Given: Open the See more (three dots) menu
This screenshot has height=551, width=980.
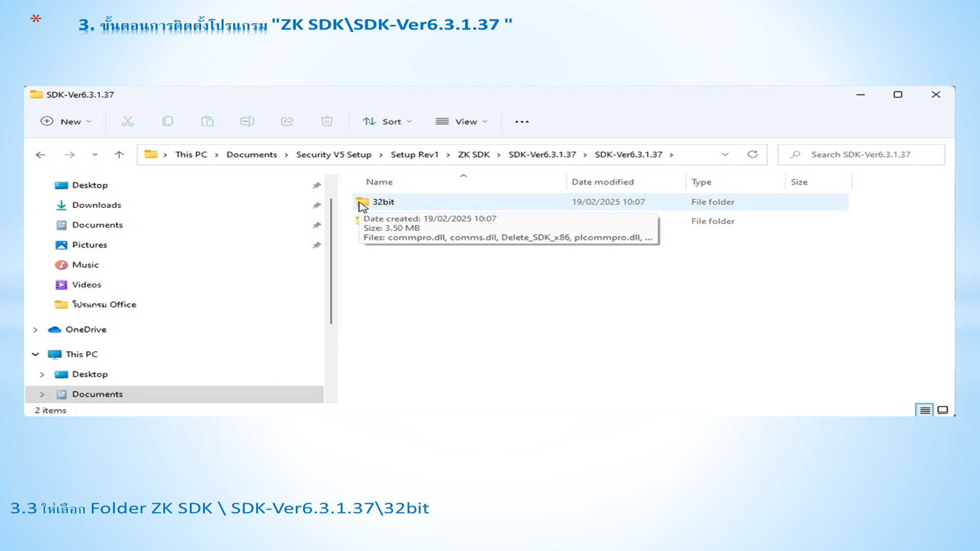Looking at the screenshot, I should 522,121.
